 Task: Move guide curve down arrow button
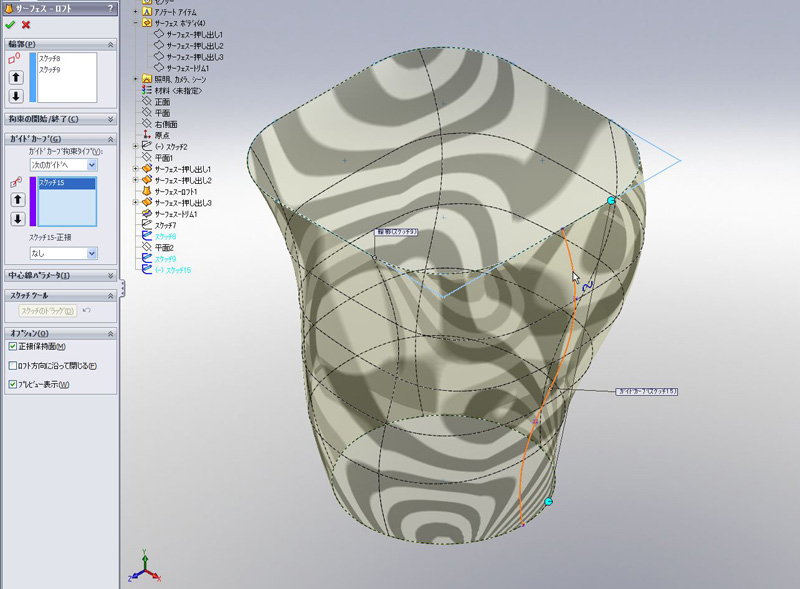16,218
